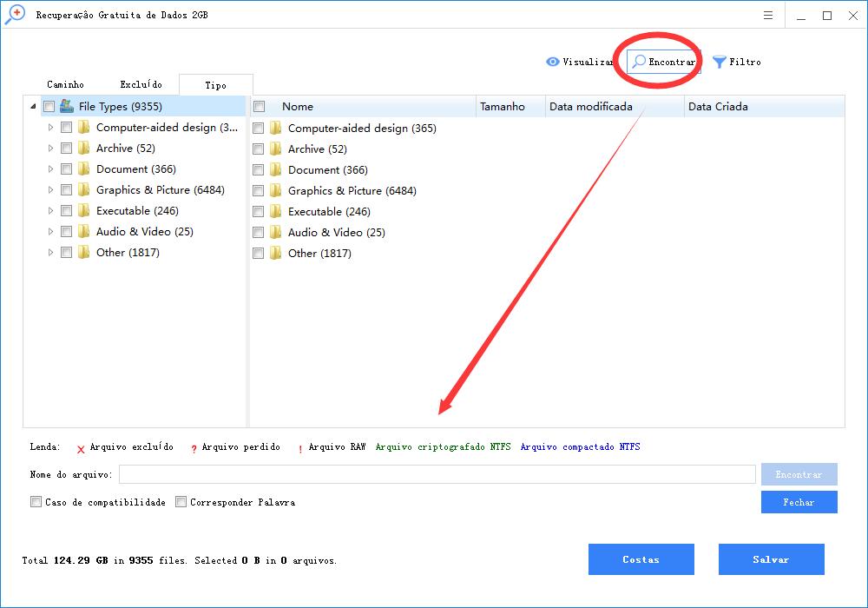
Task: Enable the Caso de compatibilidade checkbox
Action: pos(36,502)
